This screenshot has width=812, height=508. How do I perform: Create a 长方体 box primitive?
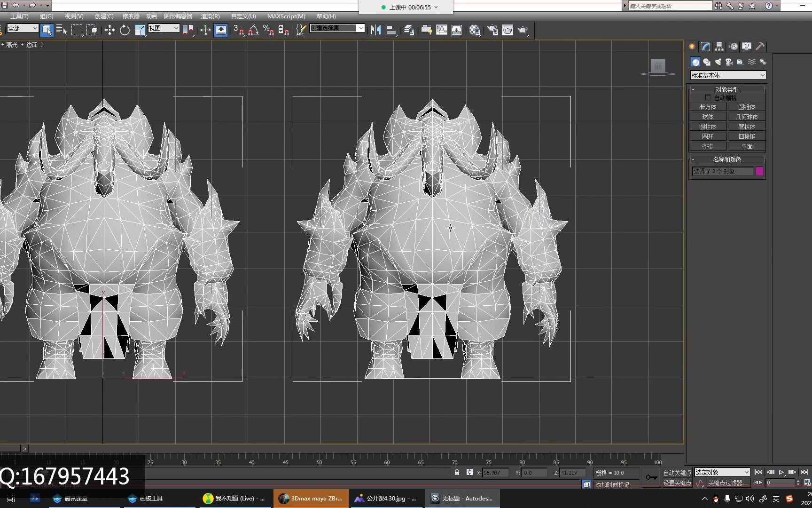click(x=708, y=107)
